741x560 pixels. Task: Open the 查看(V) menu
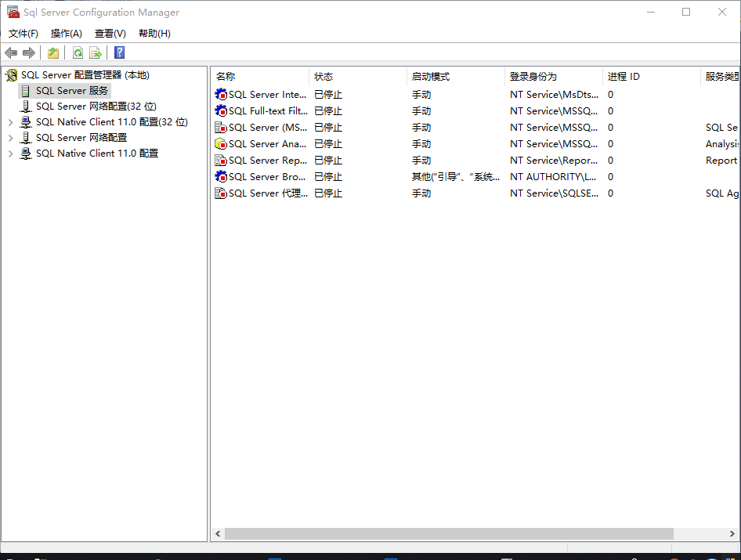(x=110, y=34)
